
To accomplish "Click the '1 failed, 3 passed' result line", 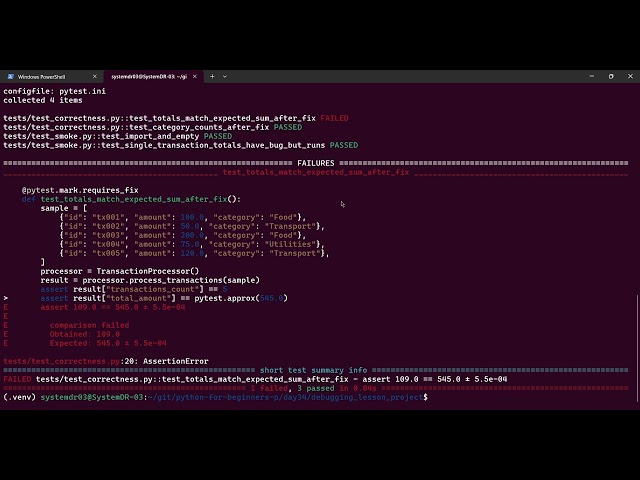I will (313, 387).
